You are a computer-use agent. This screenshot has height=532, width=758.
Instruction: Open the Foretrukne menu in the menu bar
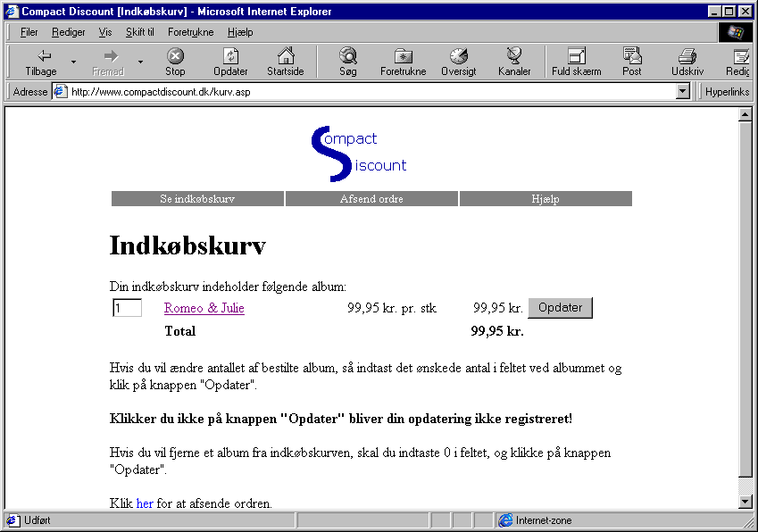point(190,32)
